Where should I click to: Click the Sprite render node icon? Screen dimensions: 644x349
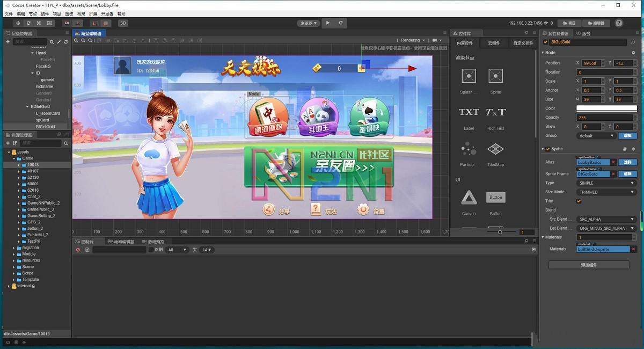click(x=495, y=76)
